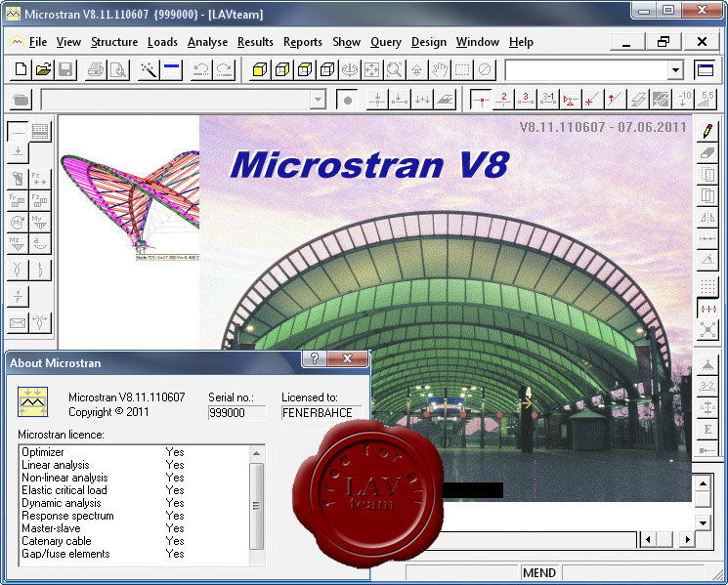The image size is (728, 585).
Task: Click the Licensed to field FENERBAHCE
Action: [x=321, y=413]
